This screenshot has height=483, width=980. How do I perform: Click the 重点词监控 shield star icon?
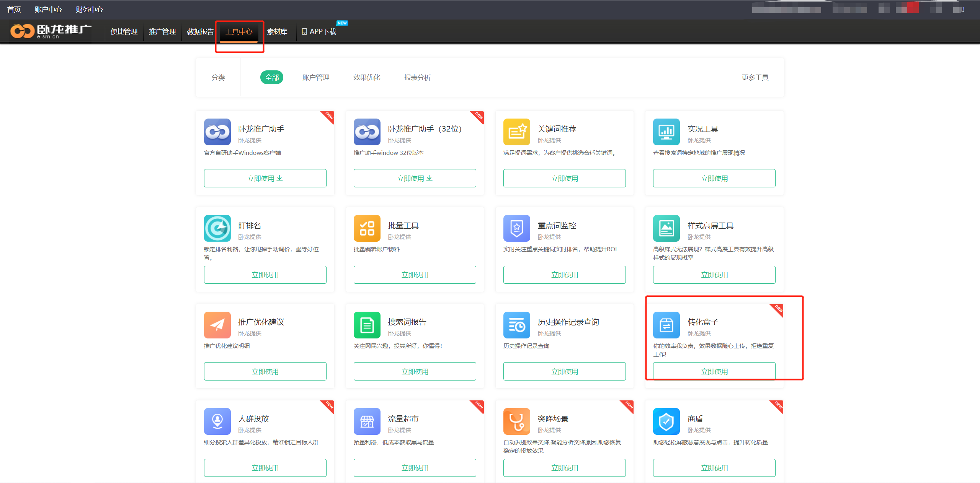pos(516,228)
